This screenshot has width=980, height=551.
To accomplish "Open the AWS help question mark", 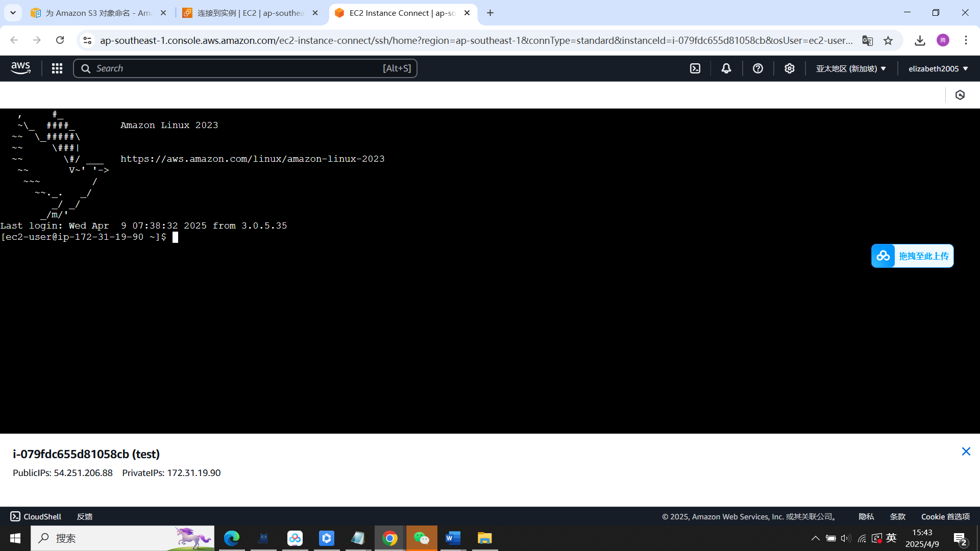I will 758,68.
